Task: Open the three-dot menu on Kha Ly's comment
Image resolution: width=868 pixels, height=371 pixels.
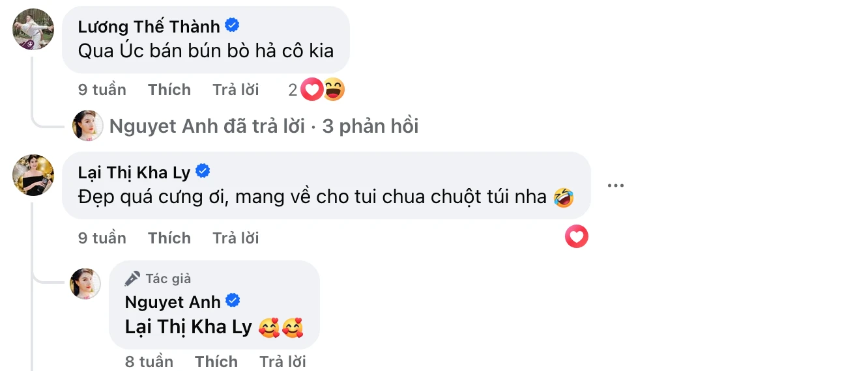Action: [x=616, y=185]
